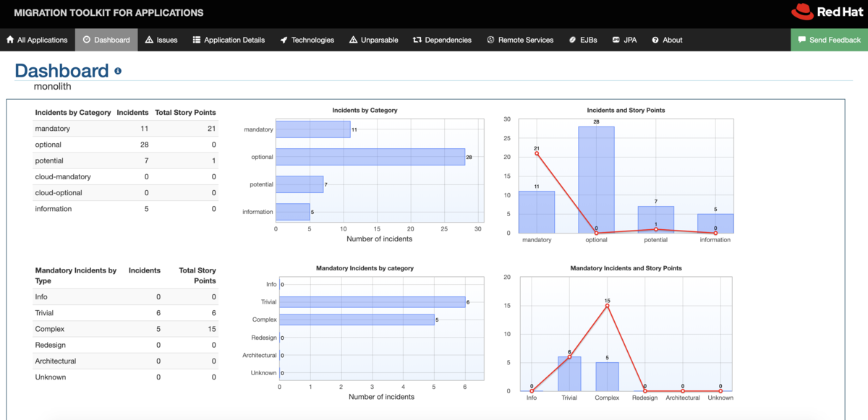868x420 pixels.
Task: Click the database icon beside JPA
Action: (x=616, y=40)
